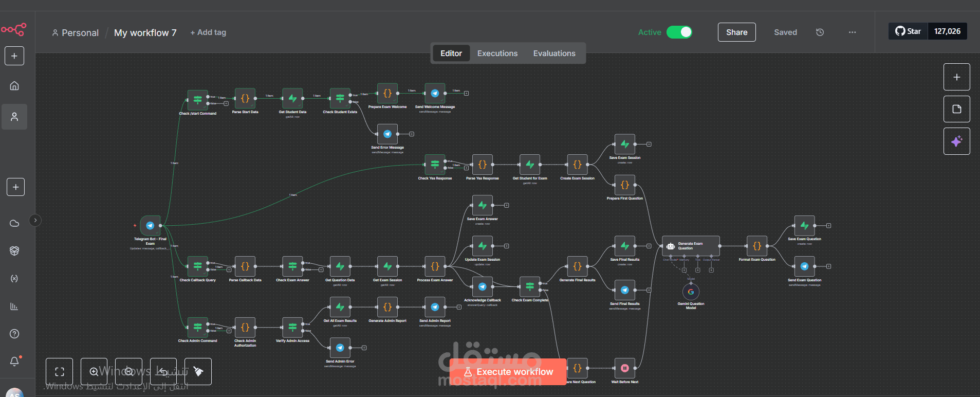Click the Execute workflow button
The width and height of the screenshot is (980, 397).
coord(508,371)
